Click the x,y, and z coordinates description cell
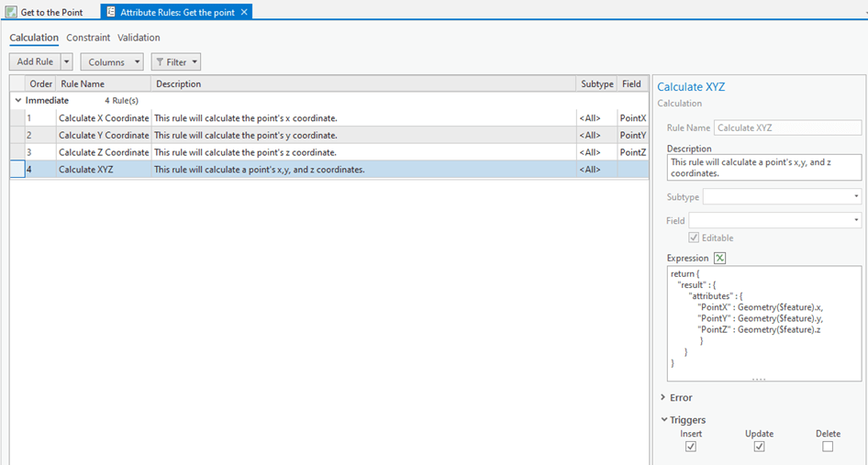The height and width of the screenshot is (465, 868). point(363,170)
